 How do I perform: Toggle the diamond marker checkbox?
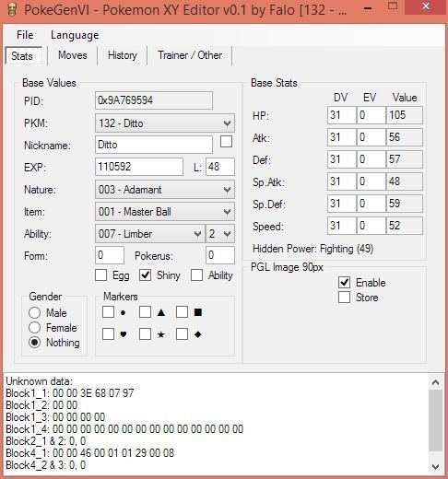(x=182, y=334)
